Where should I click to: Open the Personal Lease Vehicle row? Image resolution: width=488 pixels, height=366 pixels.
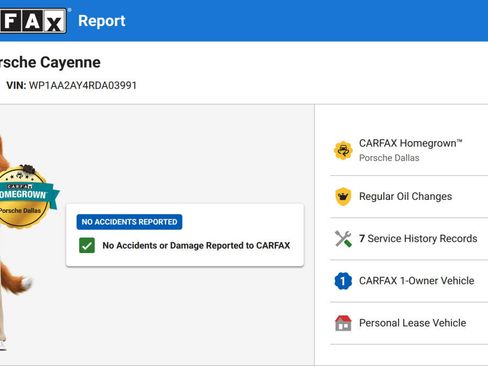tap(409, 323)
